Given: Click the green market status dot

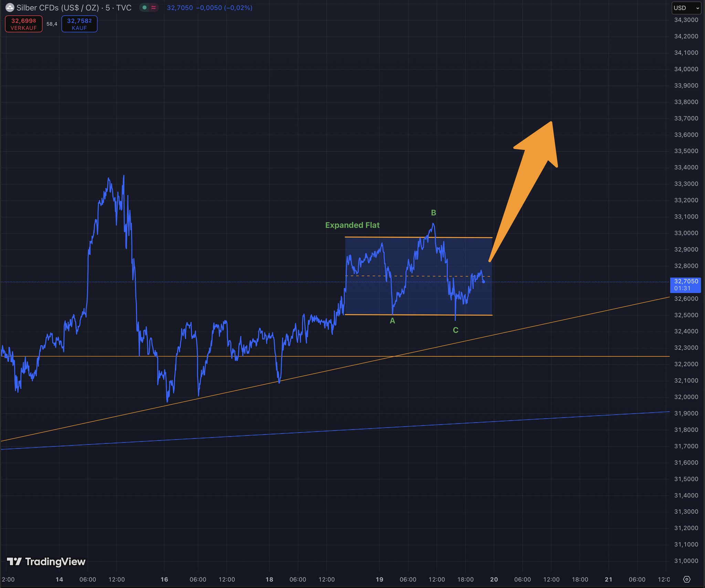Looking at the screenshot, I should coord(145,8).
